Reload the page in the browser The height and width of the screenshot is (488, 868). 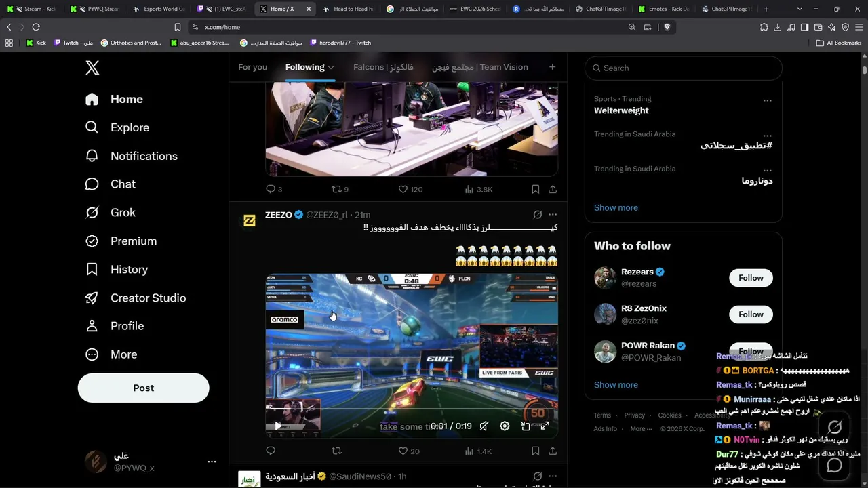36,27
